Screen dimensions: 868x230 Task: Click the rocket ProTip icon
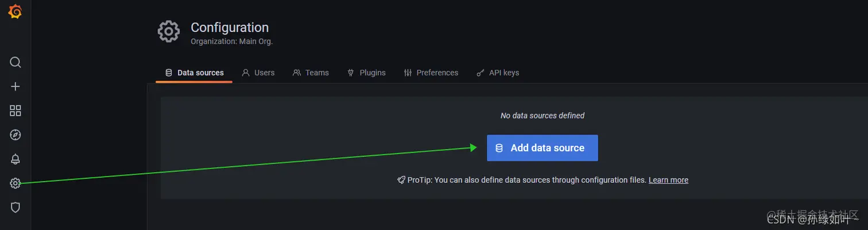pos(401,180)
